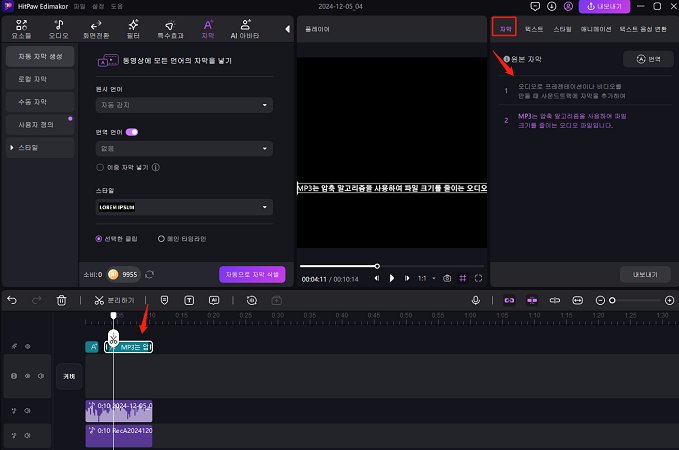Click the microphone record icon
Screen dimensions: 679x450
pos(476,299)
